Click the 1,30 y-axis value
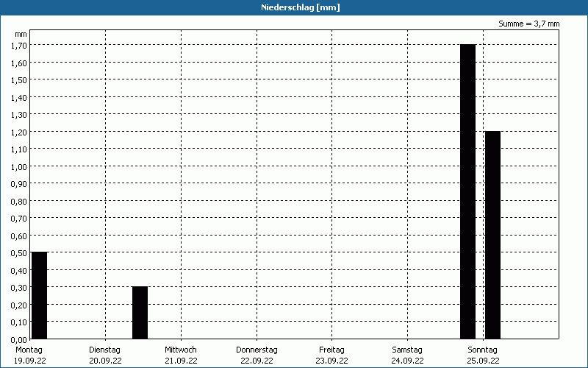Image resolution: width=588 pixels, height=368 pixels. pos(19,115)
